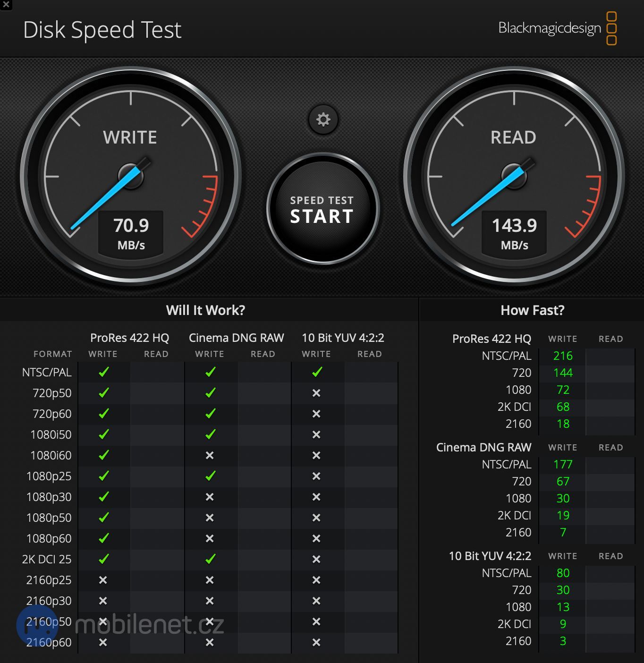Click the READ gauge speed readout showing 143.9 MB/s
The height and width of the screenshot is (663, 644).
click(514, 232)
